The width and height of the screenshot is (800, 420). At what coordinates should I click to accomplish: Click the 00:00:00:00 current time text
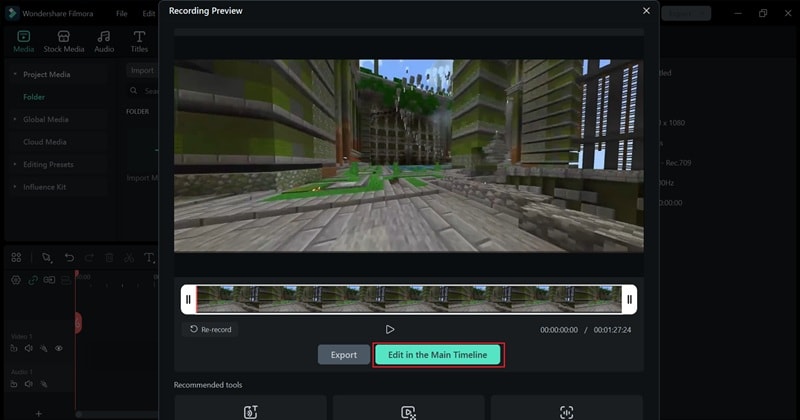click(x=559, y=330)
